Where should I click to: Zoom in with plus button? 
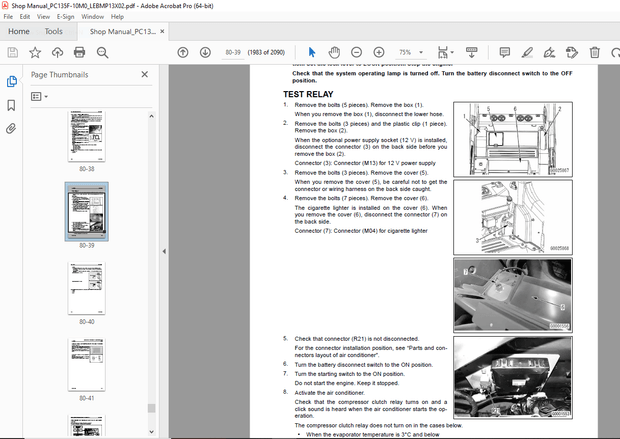click(x=379, y=52)
